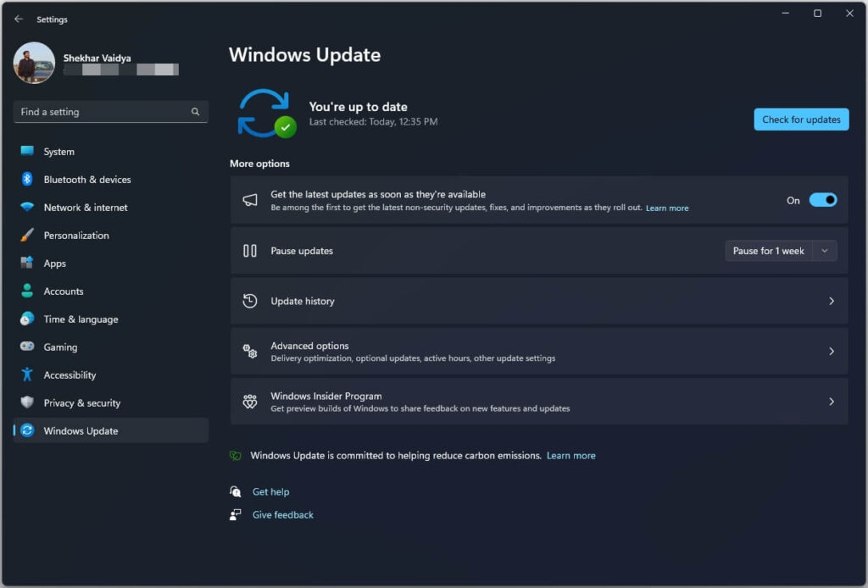Click the Privacy & security shield icon
This screenshot has height=588, width=868.
[x=27, y=402]
